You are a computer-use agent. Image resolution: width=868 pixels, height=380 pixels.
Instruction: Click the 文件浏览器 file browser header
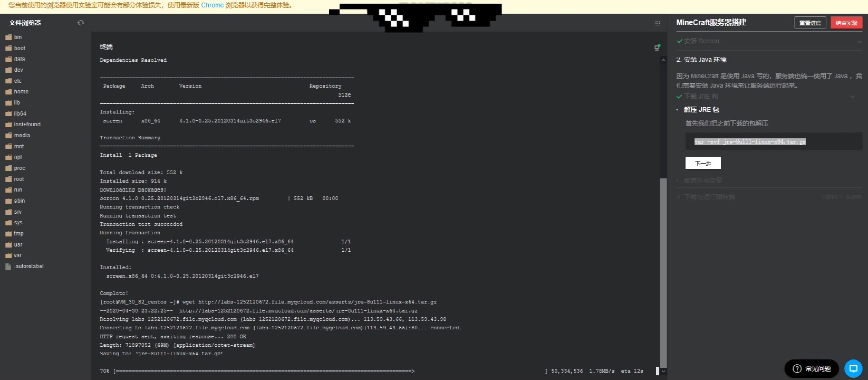pyautogui.click(x=25, y=23)
